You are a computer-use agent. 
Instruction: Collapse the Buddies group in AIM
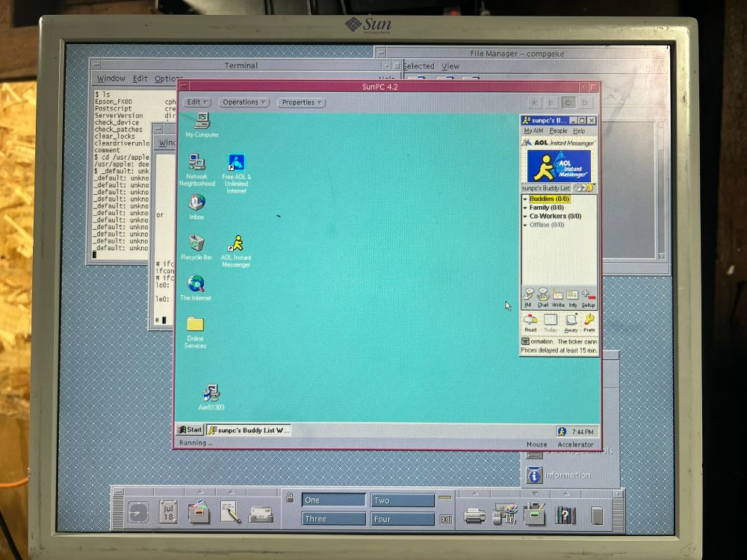tap(525, 199)
